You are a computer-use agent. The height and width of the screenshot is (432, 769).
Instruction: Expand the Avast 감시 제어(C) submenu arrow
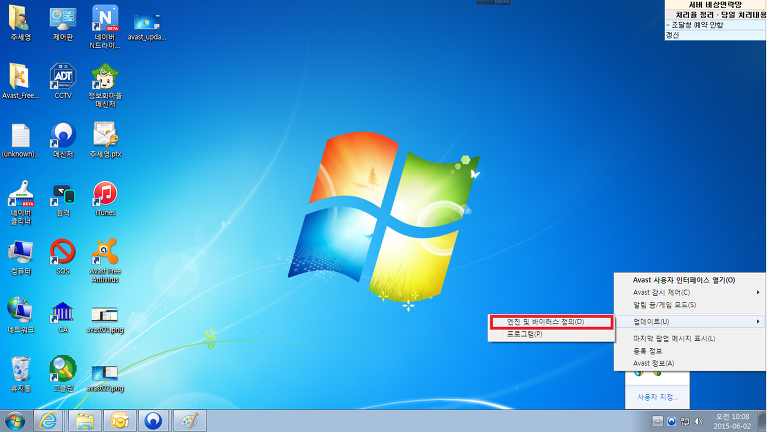tap(758, 292)
